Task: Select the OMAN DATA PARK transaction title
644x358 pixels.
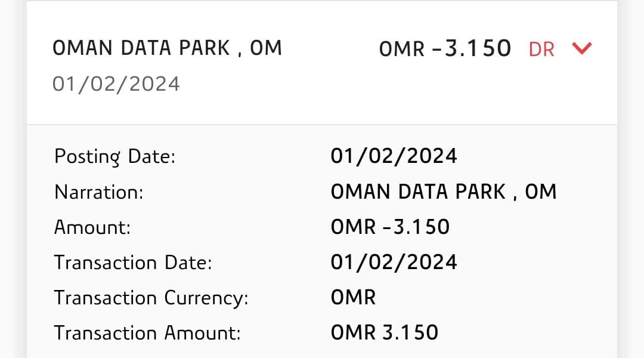Action: (167, 48)
